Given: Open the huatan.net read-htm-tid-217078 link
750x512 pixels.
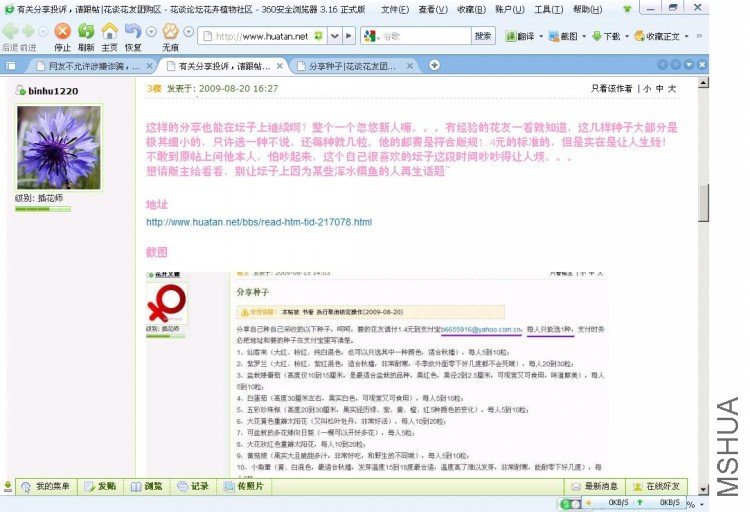Looking at the screenshot, I should tap(259, 222).
